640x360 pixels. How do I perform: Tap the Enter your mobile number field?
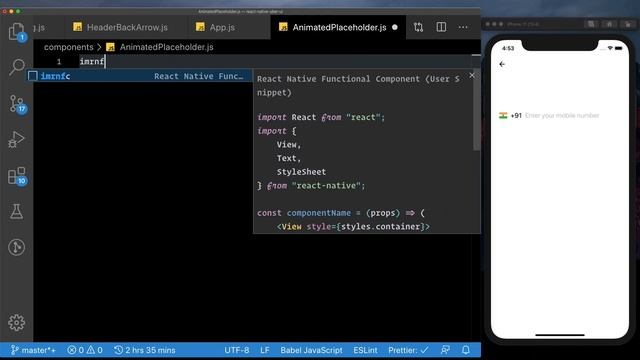coord(562,116)
